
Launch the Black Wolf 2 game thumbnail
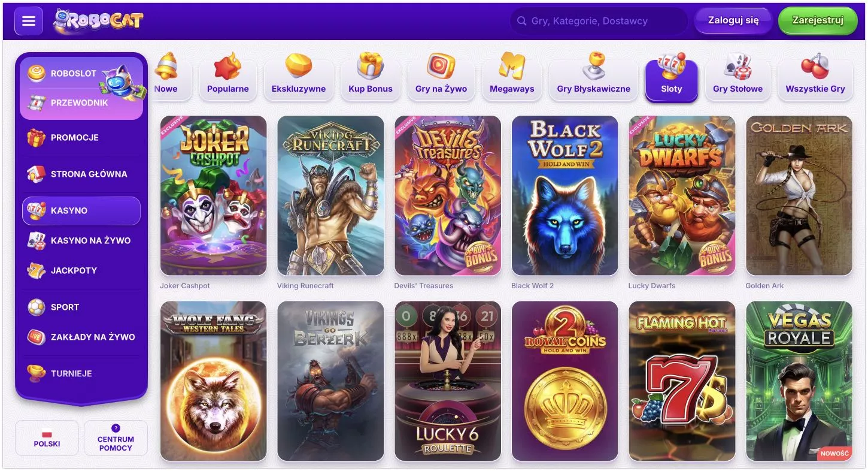(x=564, y=195)
